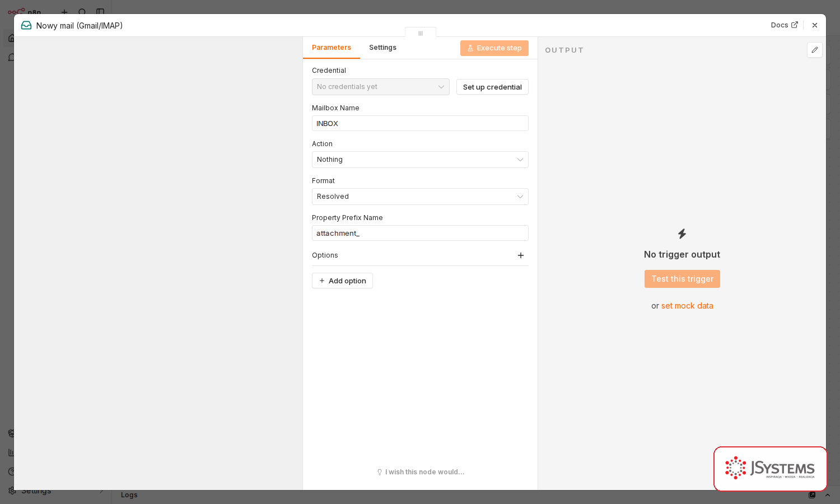The width and height of the screenshot is (840, 504).
Task: Click the Logs label in the background
Action: [x=129, y=495]
